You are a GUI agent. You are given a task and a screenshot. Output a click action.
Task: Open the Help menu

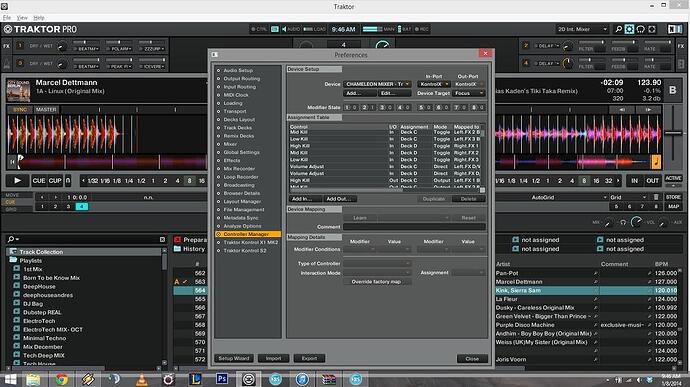[39, 18]
